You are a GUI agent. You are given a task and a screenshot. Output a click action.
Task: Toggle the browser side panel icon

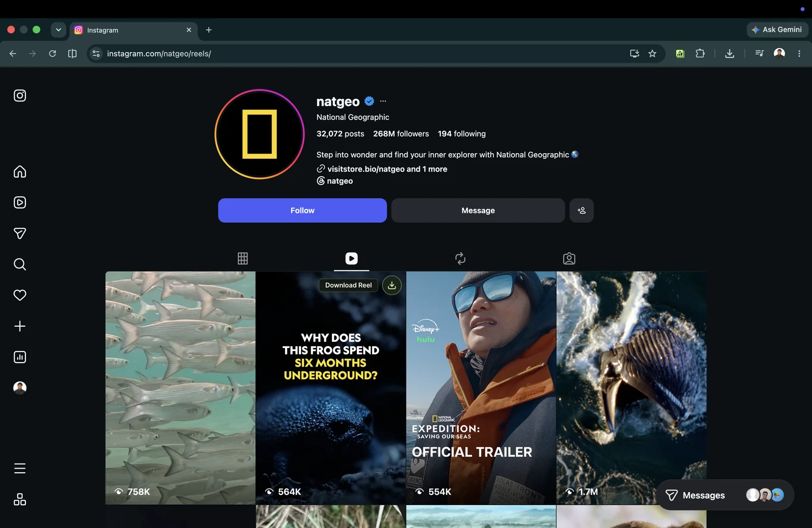coord(72,53)
